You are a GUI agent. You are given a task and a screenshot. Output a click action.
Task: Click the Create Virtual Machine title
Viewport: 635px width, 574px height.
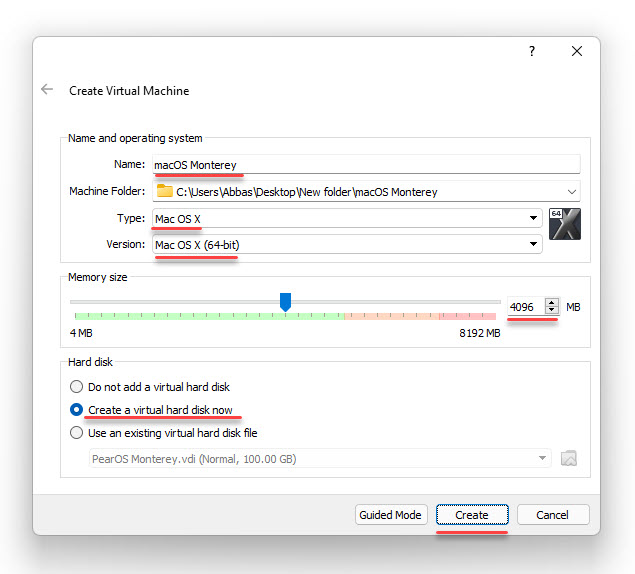pos(129,91)
